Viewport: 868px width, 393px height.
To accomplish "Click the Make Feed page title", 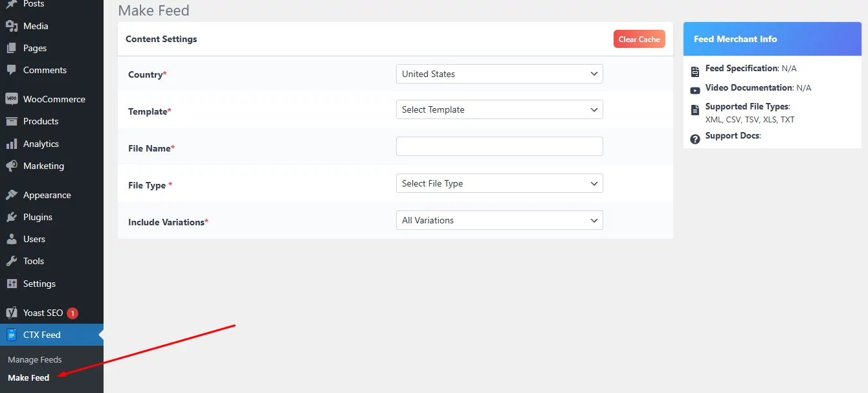I will 154,11.
